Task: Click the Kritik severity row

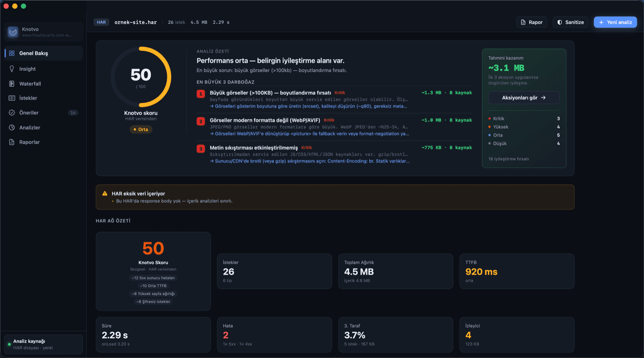Action: pyautogui.click(x=524, y=118)
